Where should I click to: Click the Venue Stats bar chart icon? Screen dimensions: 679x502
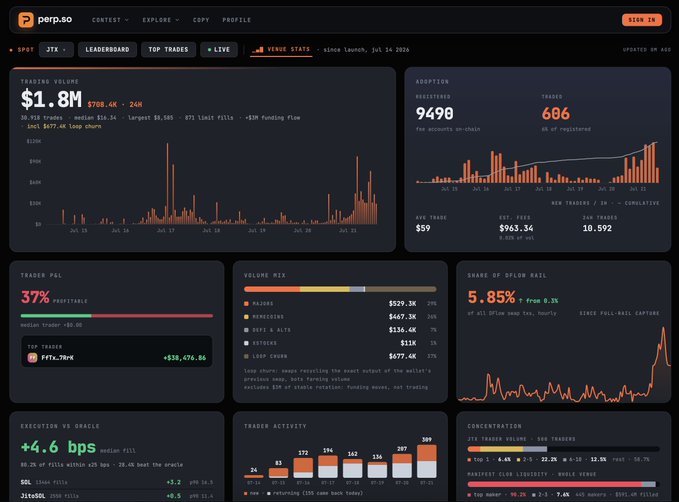click(x=258, y=50)
